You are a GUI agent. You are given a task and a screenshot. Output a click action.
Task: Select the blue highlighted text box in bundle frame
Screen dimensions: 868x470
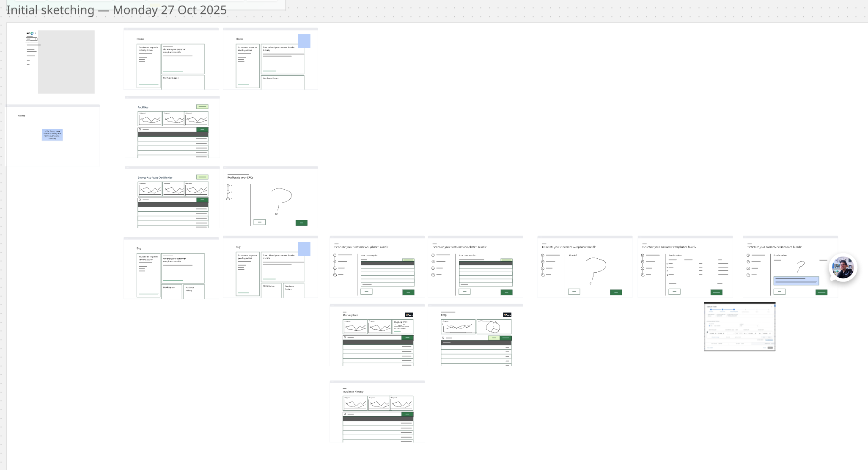[x=796, y=280]
